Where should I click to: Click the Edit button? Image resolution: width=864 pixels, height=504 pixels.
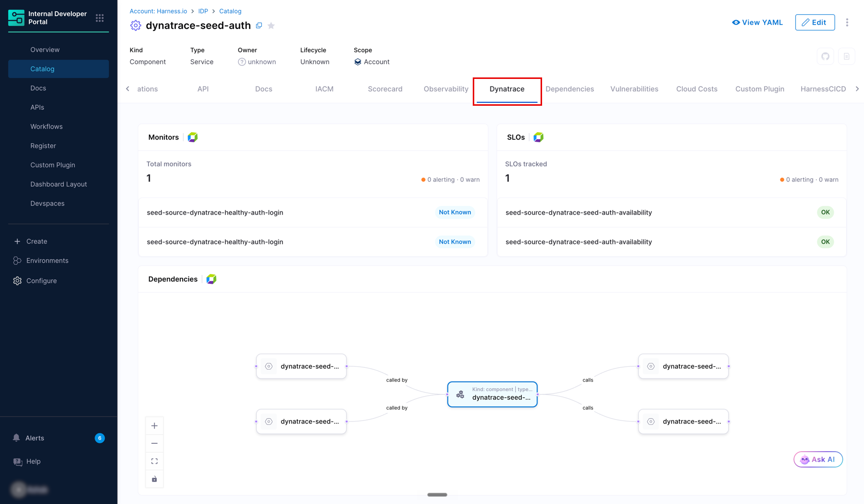click(x=815, y=22)
